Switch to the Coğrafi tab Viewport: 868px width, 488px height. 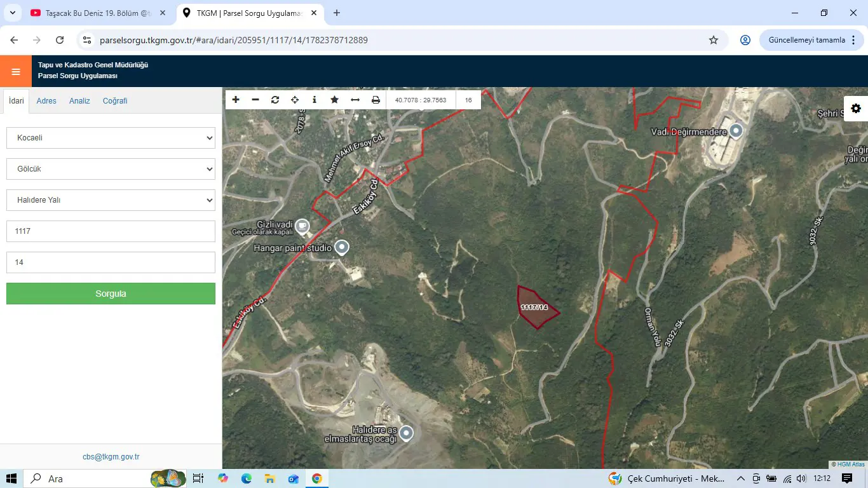click(115, 101)
